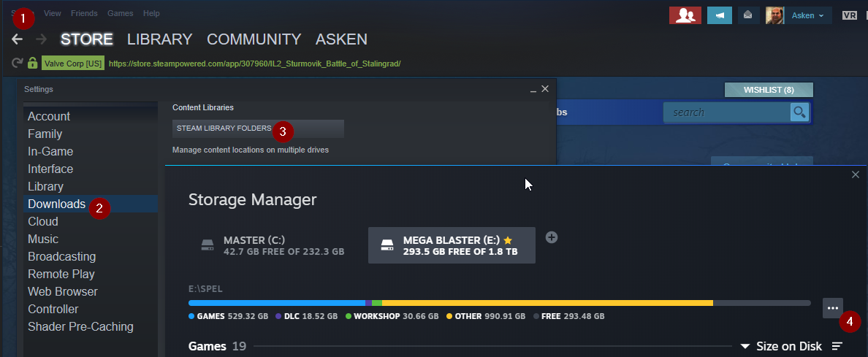Select Cloud settings category
This screenshot has width=868, height=357.
point(90,221)
